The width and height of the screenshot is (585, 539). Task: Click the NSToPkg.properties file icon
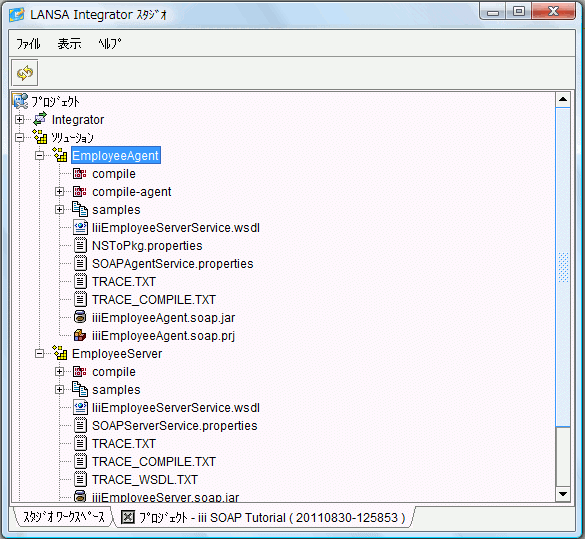pos(80,245)
